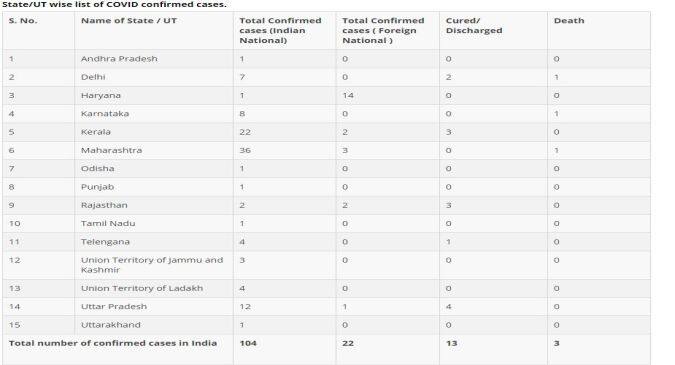Select the Odisha state name

point(98,169)
